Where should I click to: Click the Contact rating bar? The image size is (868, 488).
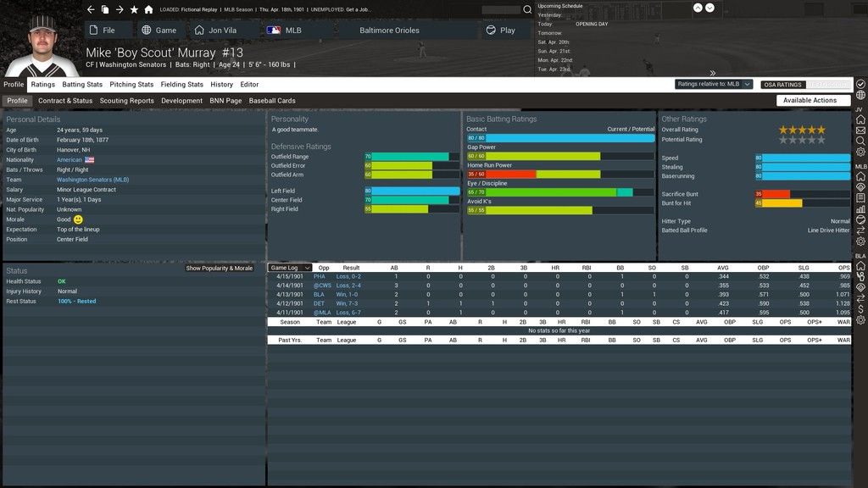pyautogui.click(x=559, y=138)
